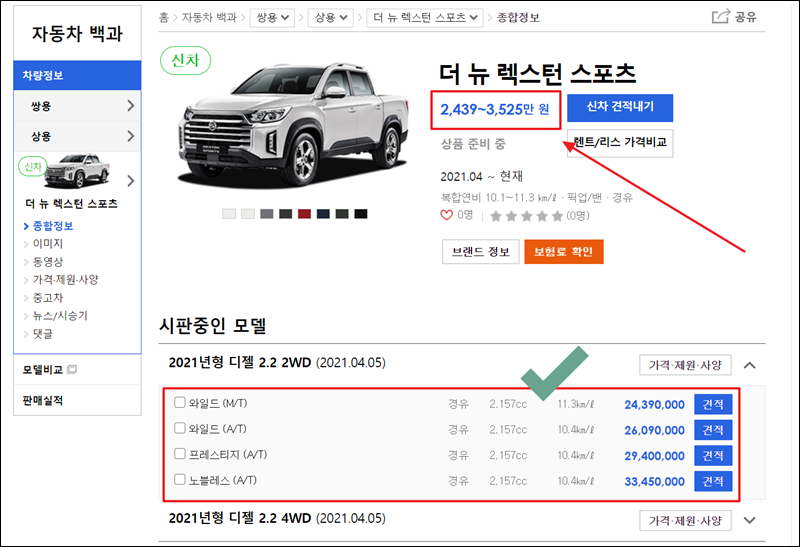Click the 신차 견적내기 button
The width and height of the screenshot is (800, 547).
(x=620, y=107)
